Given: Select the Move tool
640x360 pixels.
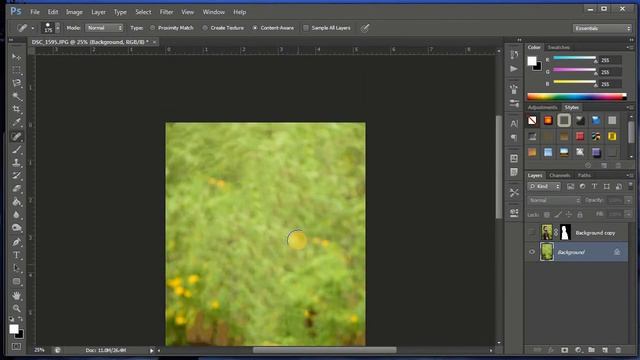Looking at the screenshot, I should pos(16,57).
